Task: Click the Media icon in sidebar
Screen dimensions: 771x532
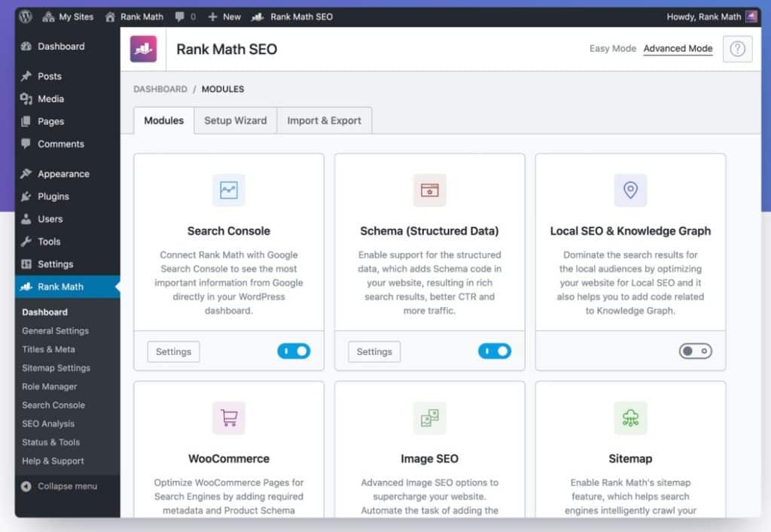Action: pyautogui.click(x=26, y=99)
